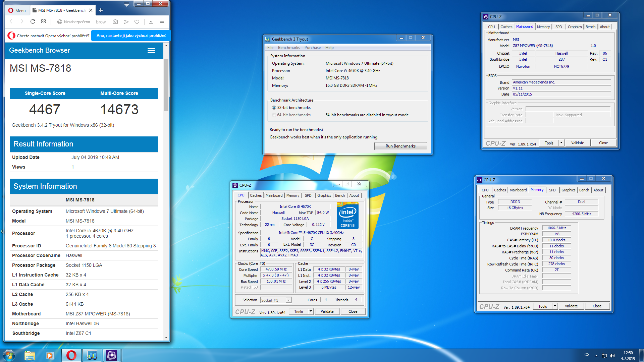Viewport: 644px width, 362px height.
Task: Click the Opera snapshot camera icon
Action: click(115, 21)
